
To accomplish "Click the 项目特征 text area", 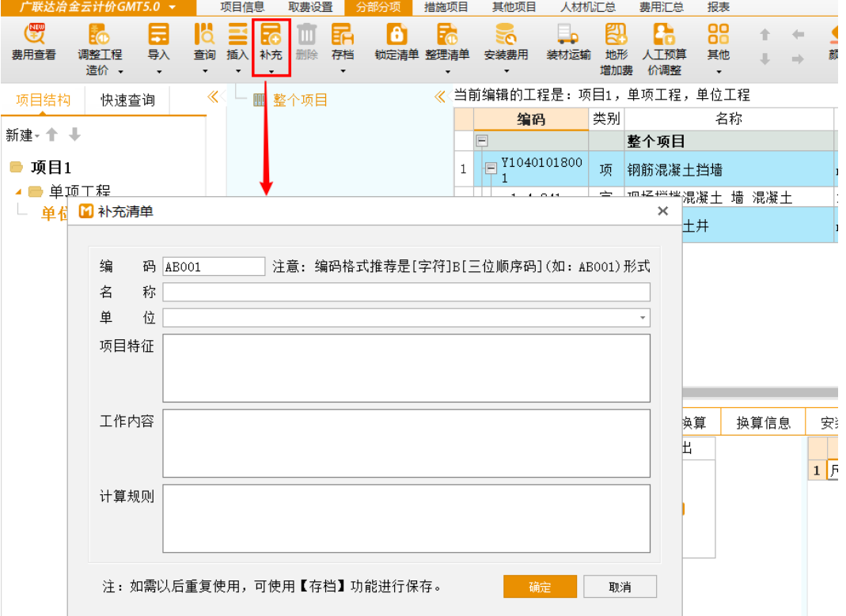I will [406, 368].
